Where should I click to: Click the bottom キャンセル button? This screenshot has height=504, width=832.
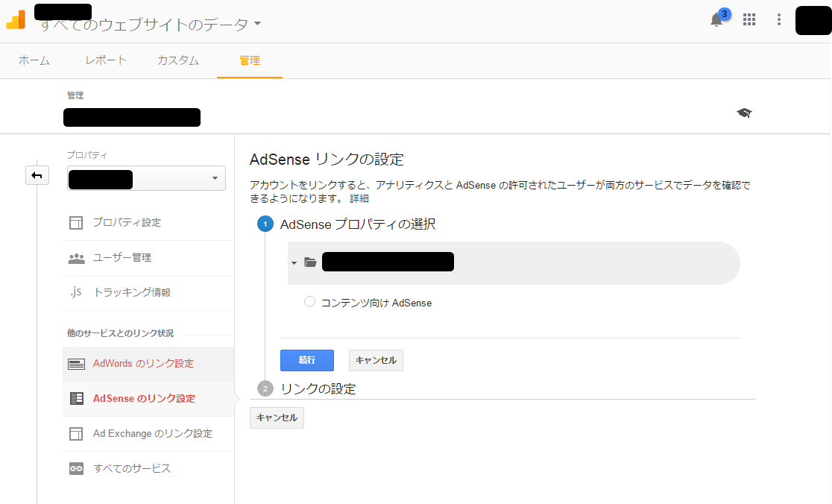click(277, 418)
